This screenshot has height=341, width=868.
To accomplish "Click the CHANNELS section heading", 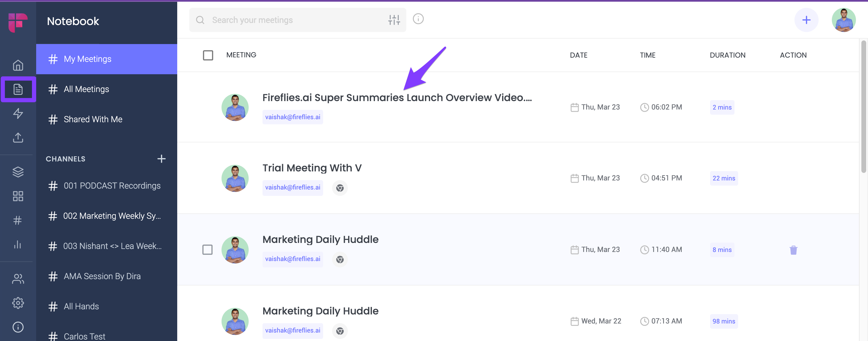I will click(x=65, y=159).
